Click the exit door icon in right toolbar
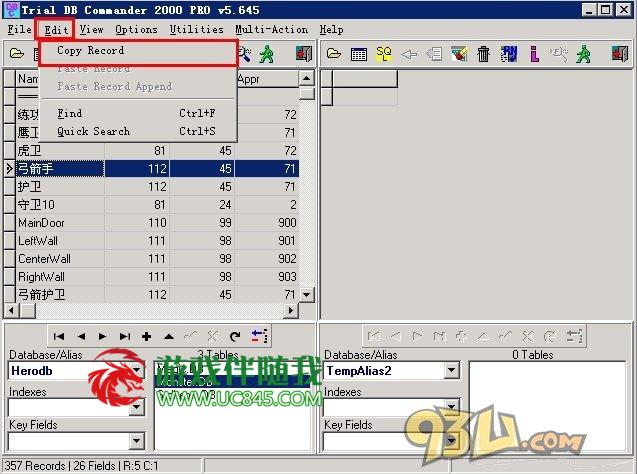This screenshot has height=474, width=637. coord(620,54)
